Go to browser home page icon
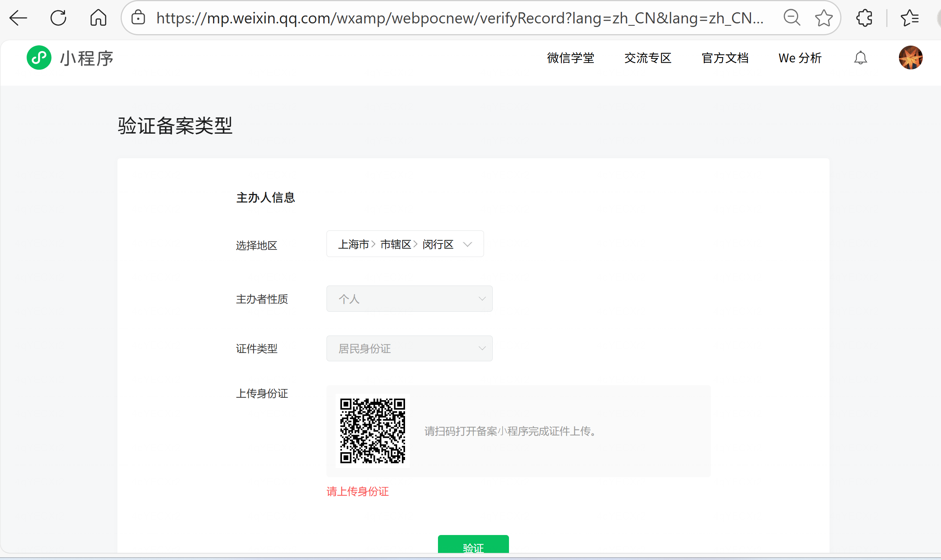Screen dimensions: 941x560 [x=98, y=18]
